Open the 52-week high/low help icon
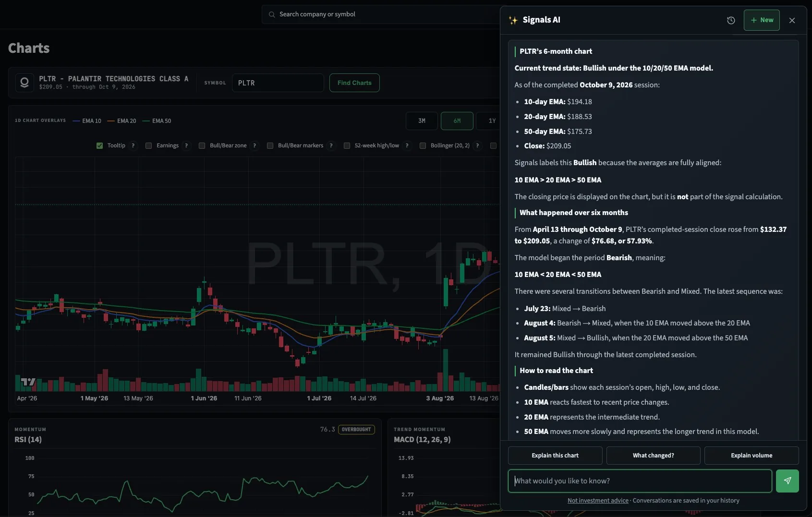 [407, 145]
